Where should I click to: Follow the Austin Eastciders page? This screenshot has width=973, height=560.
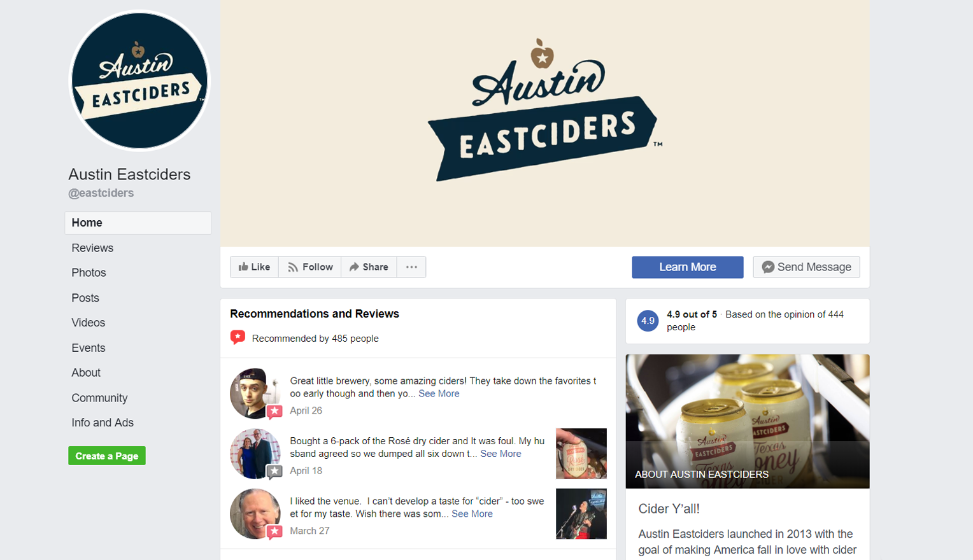pyautogui.click(x=310, y=267)
